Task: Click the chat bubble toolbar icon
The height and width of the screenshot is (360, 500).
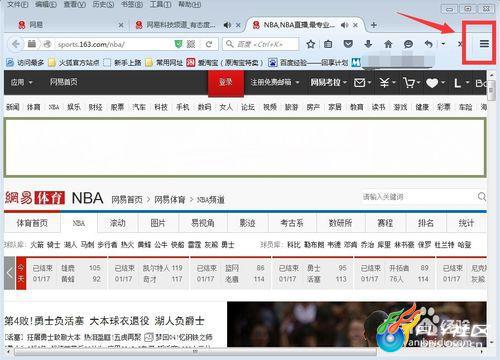Action: [x=408, y=44]
